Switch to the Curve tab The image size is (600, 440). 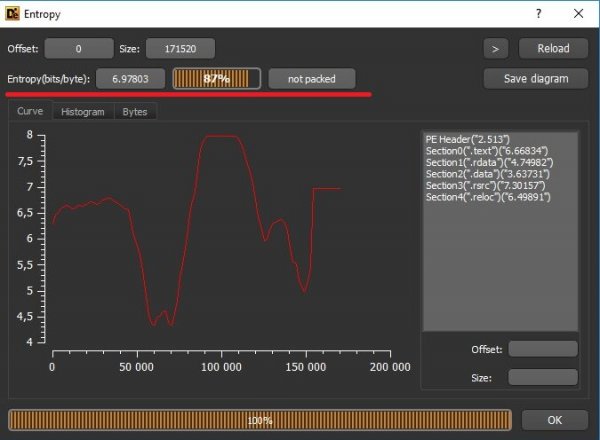click(x=30, y=112)
